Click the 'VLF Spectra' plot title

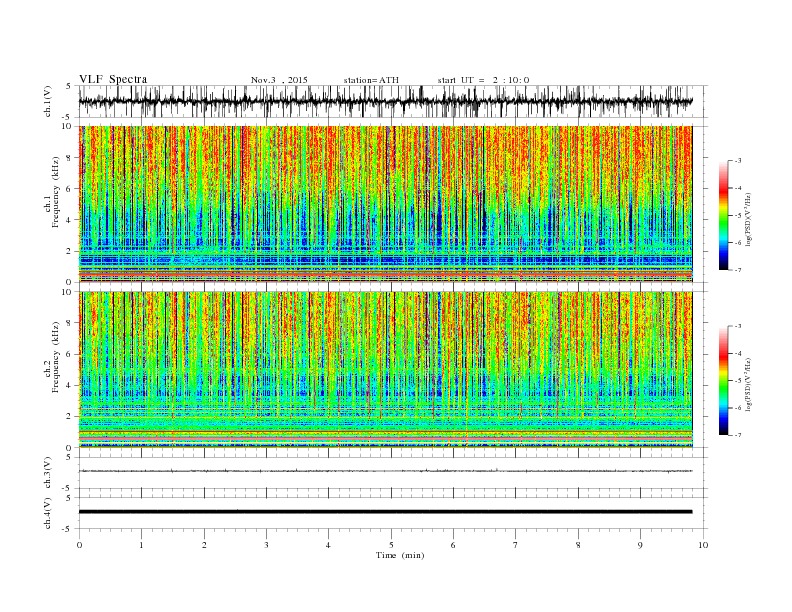[113, 79]
